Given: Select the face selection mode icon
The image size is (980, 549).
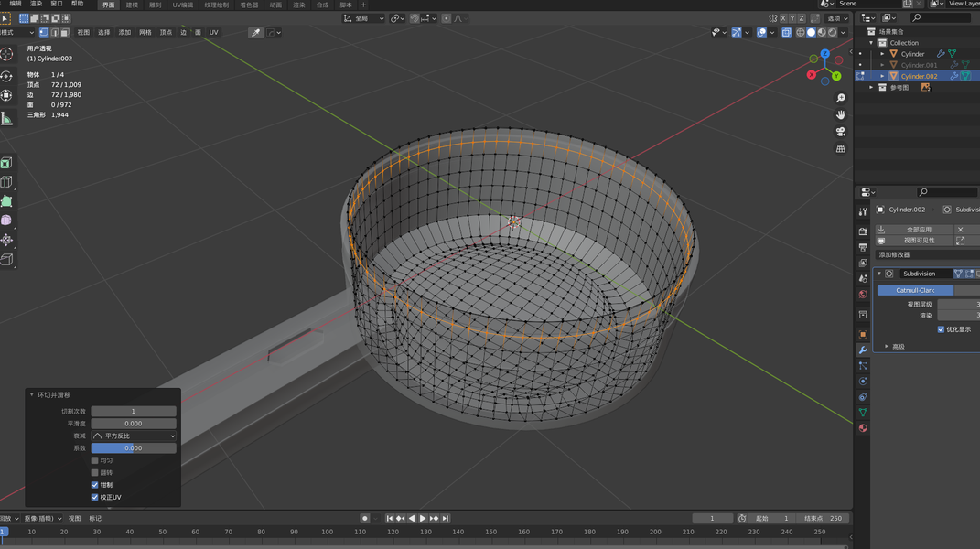Looking at the screenshot, I should click(x=64, y=33).
